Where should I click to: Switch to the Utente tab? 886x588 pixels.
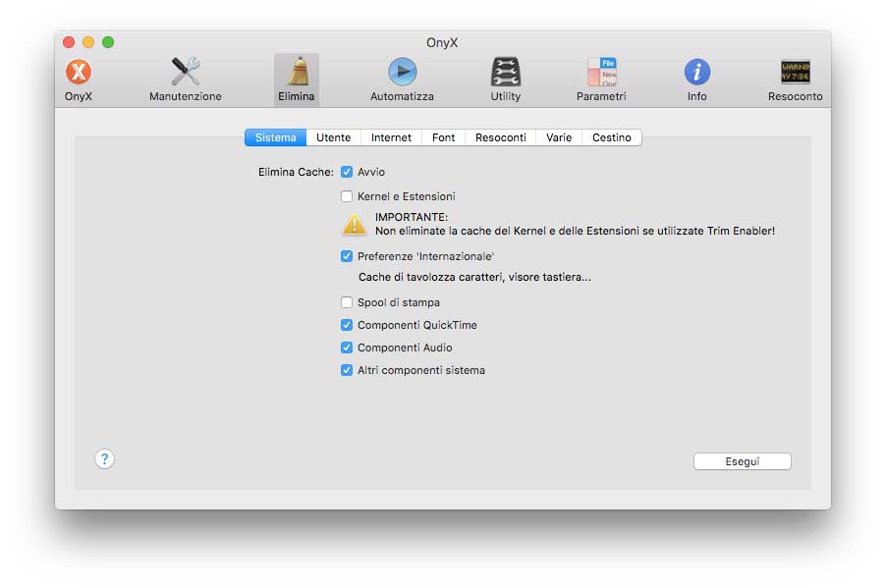coord(333,137)
